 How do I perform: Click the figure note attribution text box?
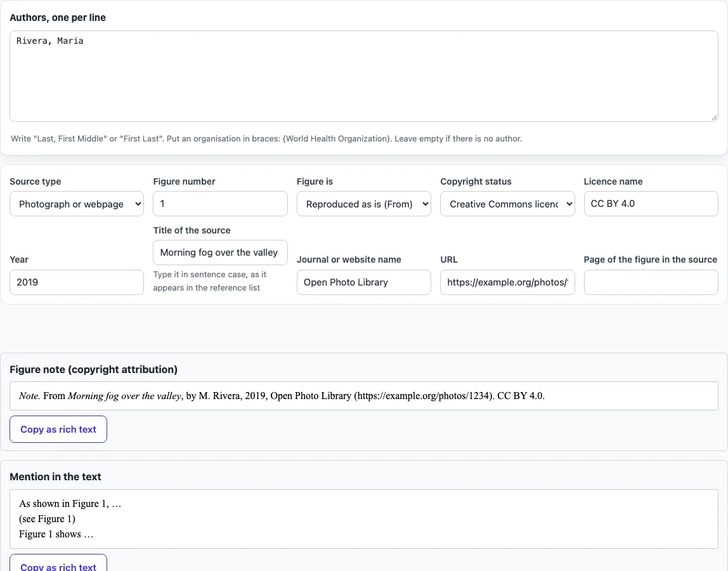tap(364, 396)
